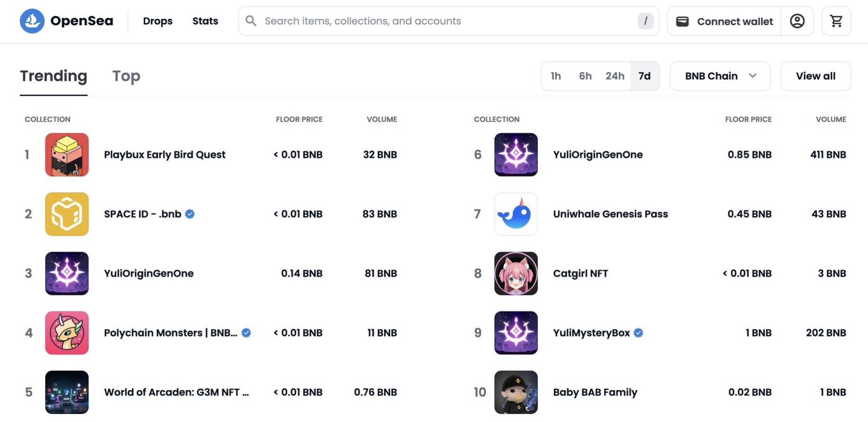Image resolution: width=868 pixels, height=422 pixels.
Task: Open Baby BAB Family collection name
Action: pyautogui.click(x=595, y=392)
